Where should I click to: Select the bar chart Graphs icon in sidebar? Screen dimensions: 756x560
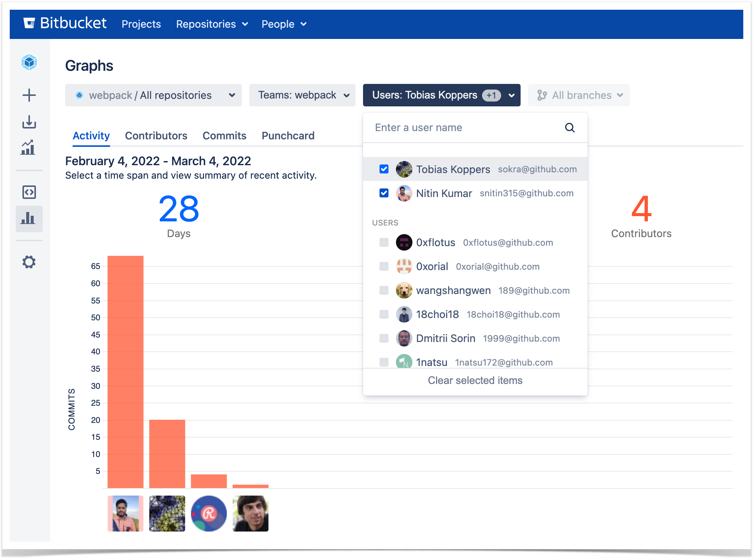[29, 218]
